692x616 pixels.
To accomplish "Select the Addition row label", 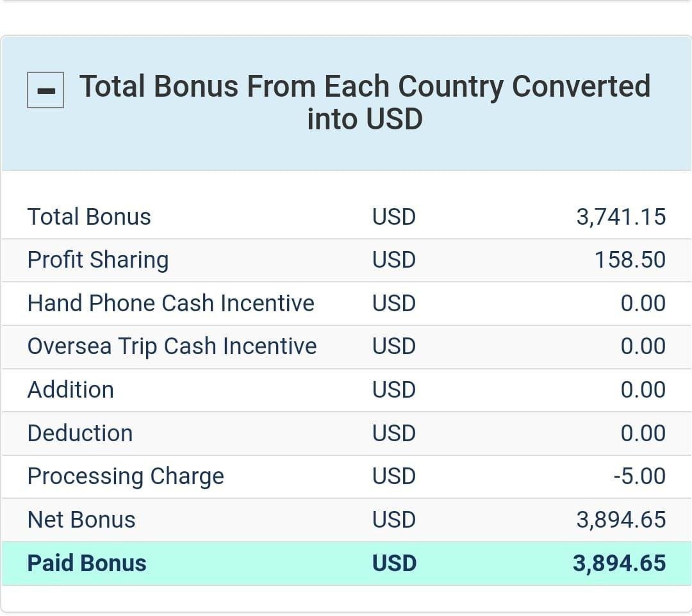I will pyautogui.click(x=70, y=390).
